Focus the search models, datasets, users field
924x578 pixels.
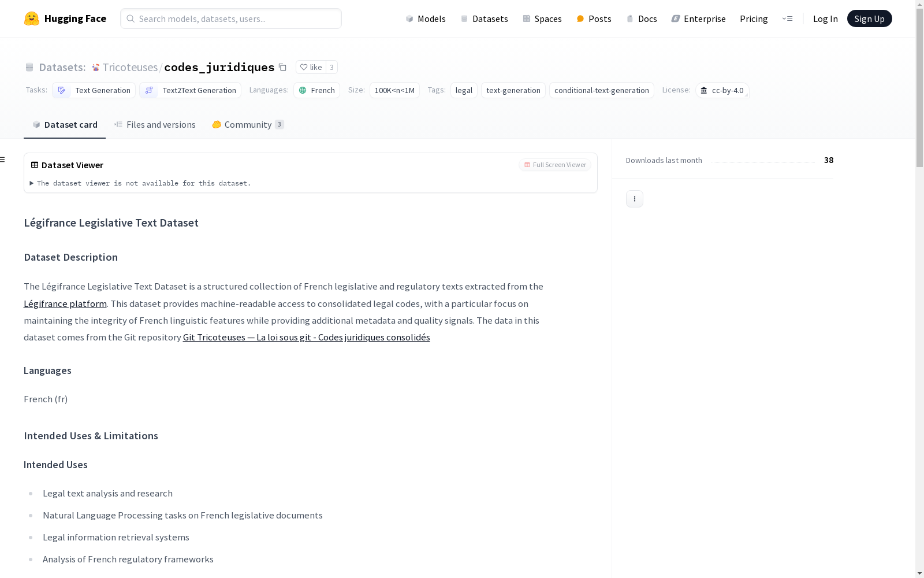click(231, 18)
